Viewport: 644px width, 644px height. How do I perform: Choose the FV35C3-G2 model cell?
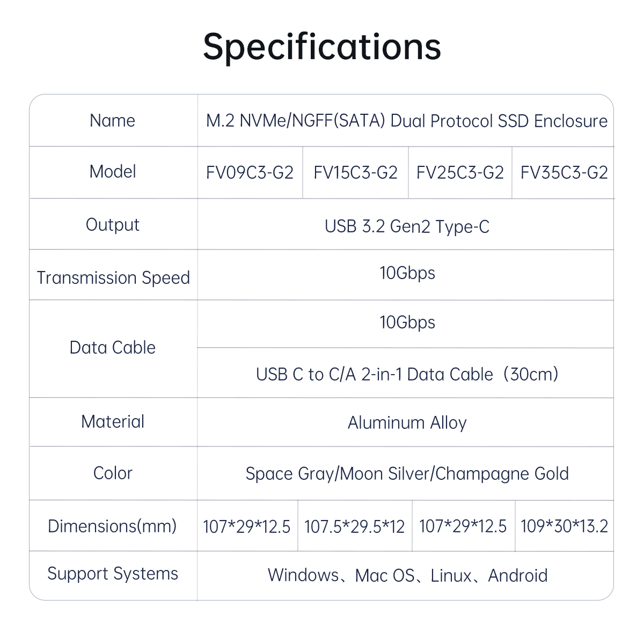pos(563,173)
